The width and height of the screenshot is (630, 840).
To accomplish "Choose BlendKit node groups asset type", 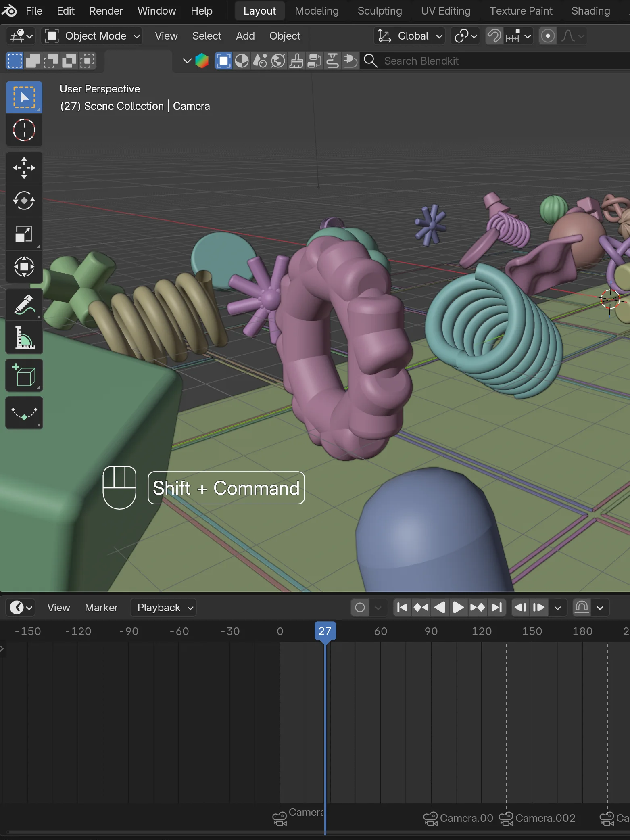I will click(314, 61).
